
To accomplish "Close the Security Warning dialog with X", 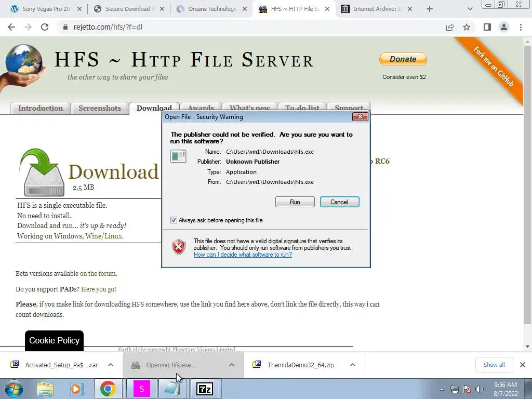I will click(x=360, y=117).
